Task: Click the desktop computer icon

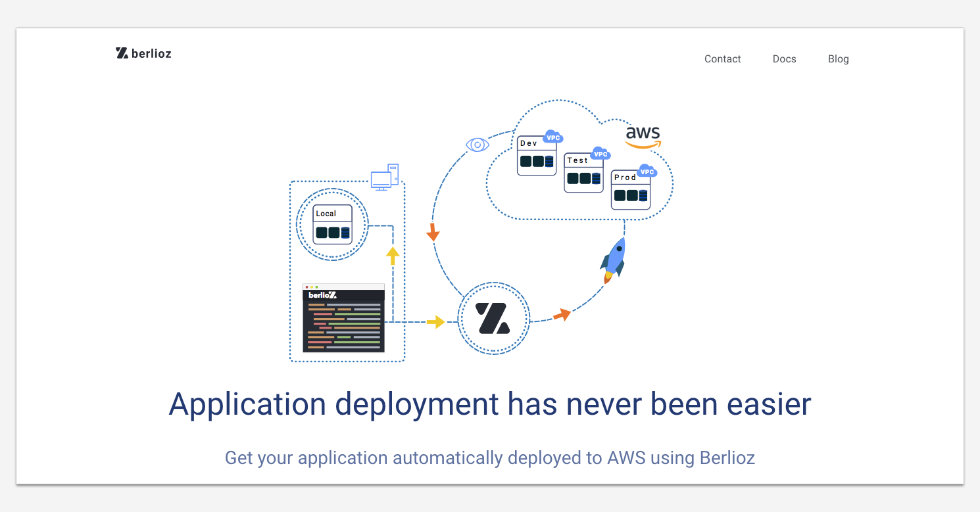Action: coord(385,177)
